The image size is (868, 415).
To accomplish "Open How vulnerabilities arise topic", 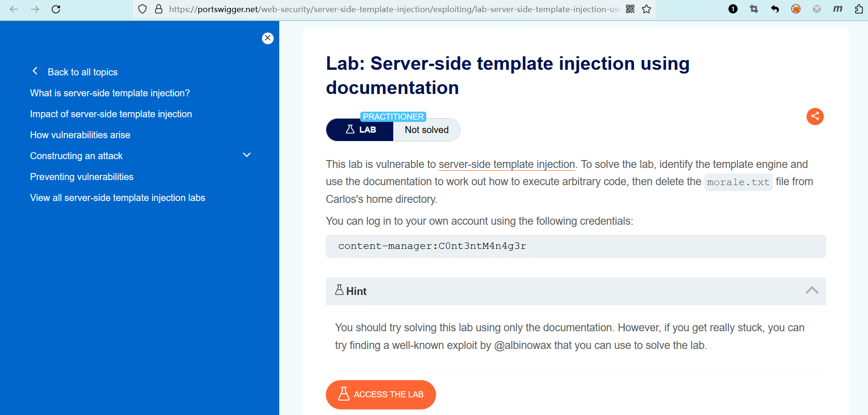I will 80,135.
